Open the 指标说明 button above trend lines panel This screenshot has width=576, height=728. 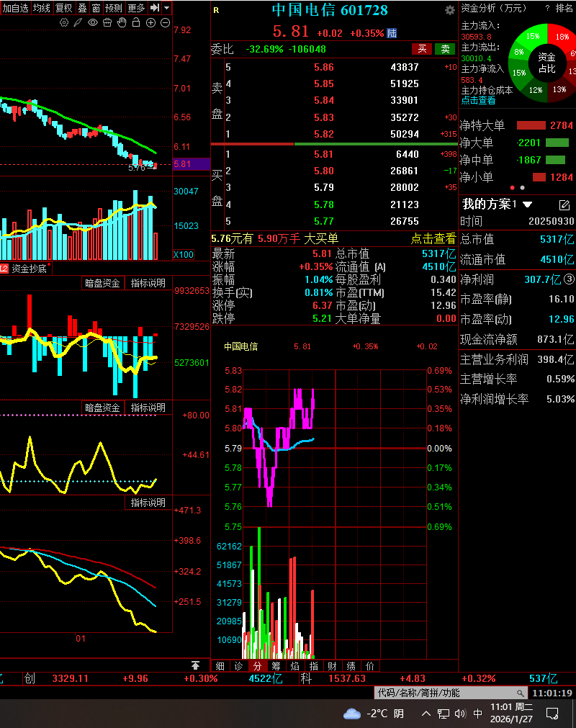148,503
